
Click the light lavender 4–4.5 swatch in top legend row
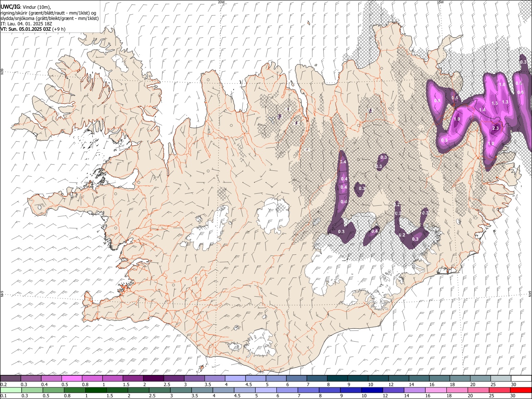click(235, 379)
